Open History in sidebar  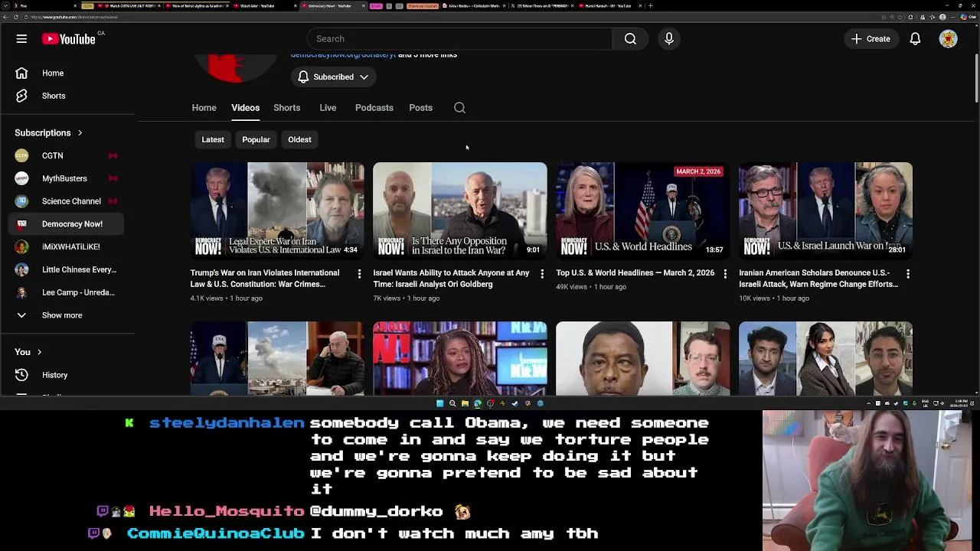point(67,375)
